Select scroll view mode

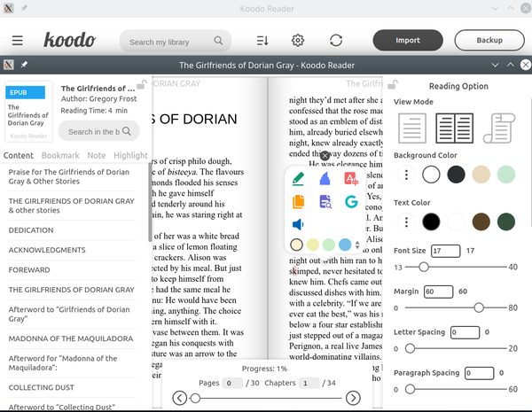click(x=500, y=128)
